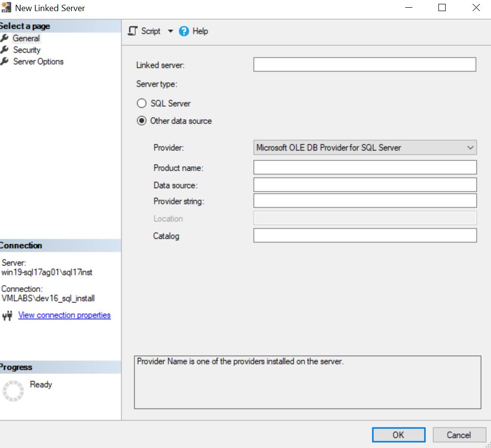
Task: Click the Catalog input field
Action: (365, 236)
